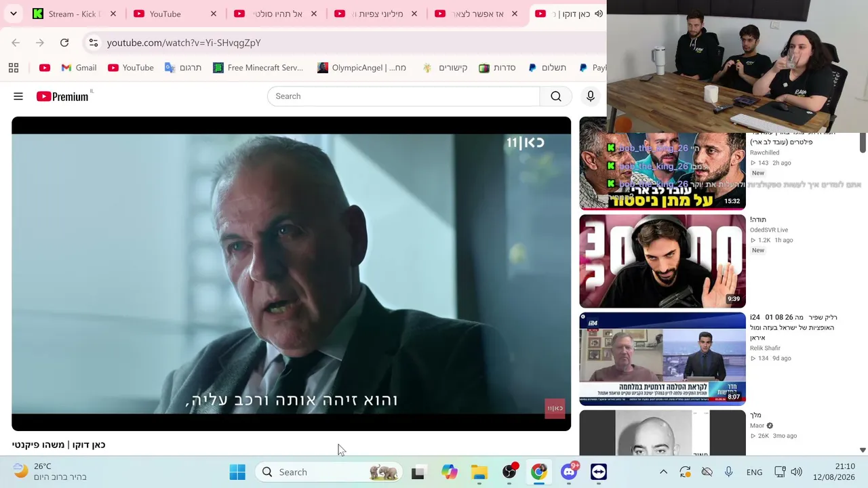868x488 pixels.
Task: Expand the קישורים bookmarks folder
Action: [445, 68]
